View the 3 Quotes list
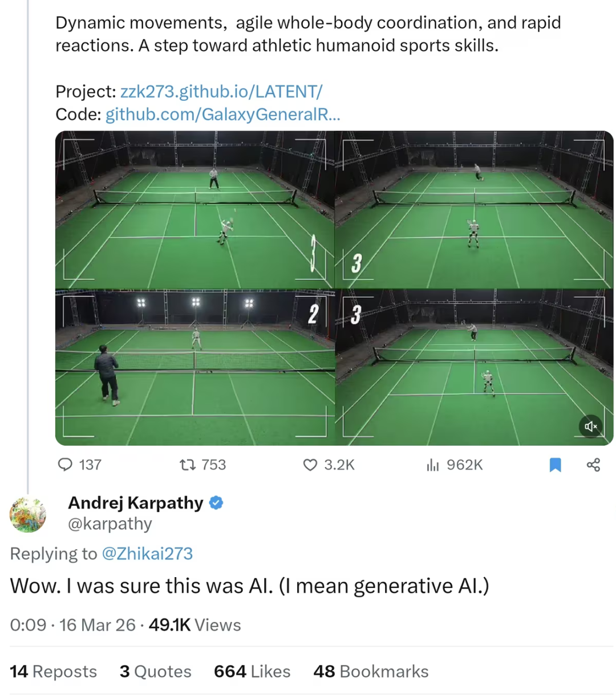 pyautogui.click(x=156, y=671)
